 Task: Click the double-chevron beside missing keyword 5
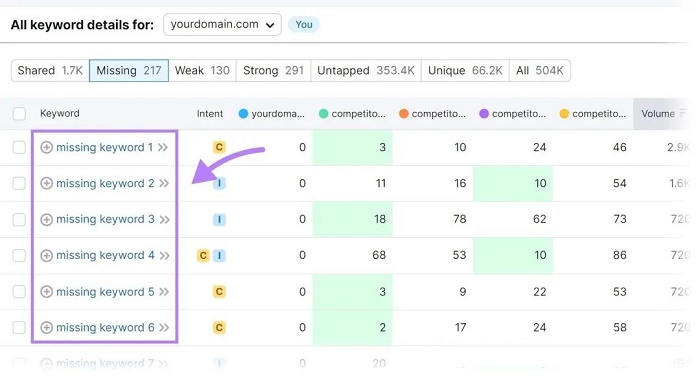click(164, 292)
